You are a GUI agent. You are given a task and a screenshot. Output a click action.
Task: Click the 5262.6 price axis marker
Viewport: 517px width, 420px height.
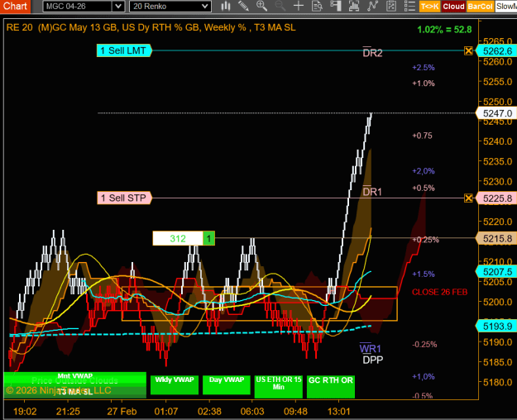[x=497, y=51]
